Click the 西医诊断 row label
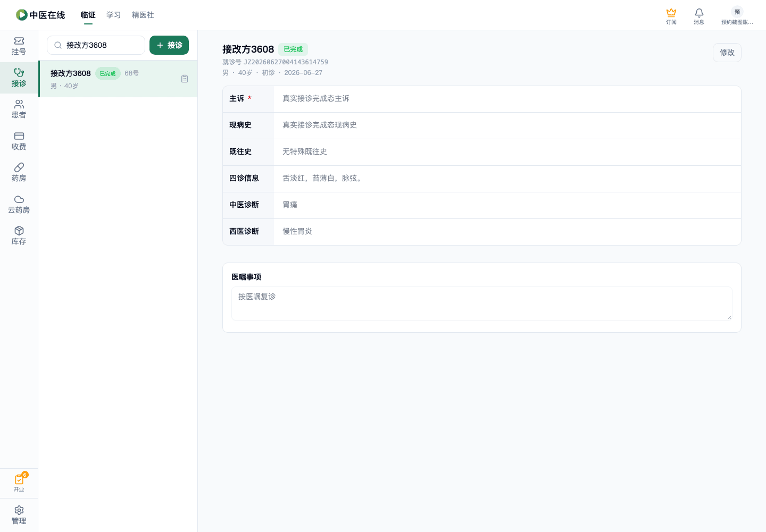This screenshot has height=532, width=766. pos(244,231)
